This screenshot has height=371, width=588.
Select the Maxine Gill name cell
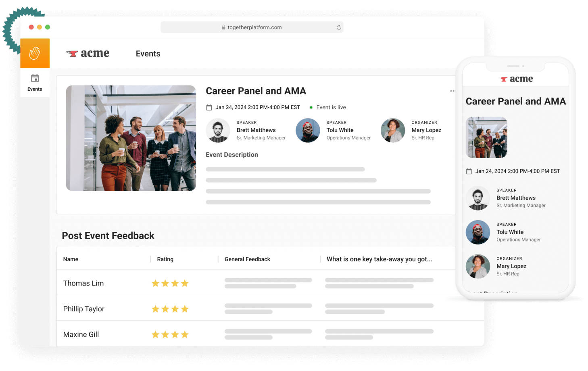pos(81,335)
